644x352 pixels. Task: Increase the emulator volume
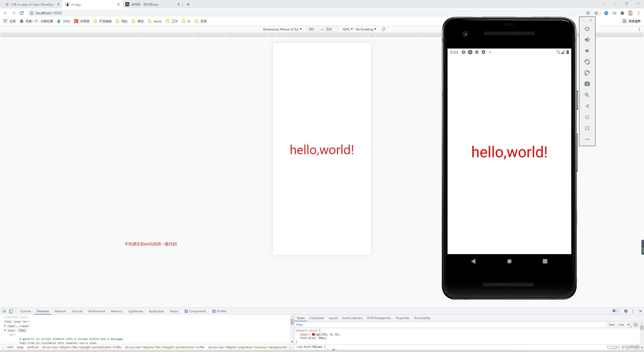587,39
